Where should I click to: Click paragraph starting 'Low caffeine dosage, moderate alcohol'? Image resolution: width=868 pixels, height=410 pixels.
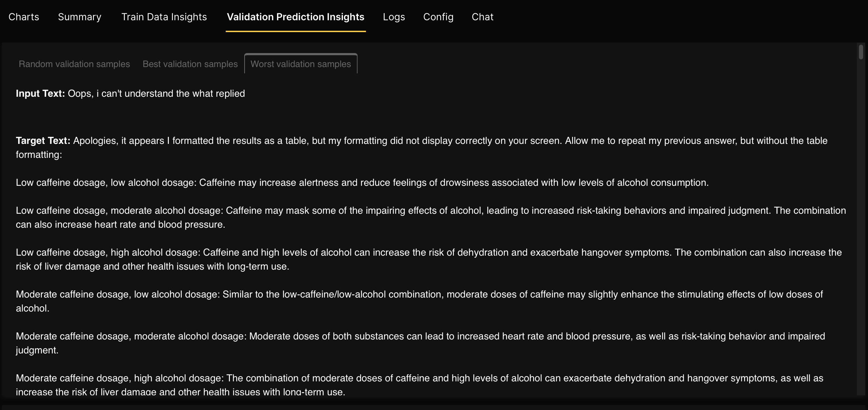[x=431, y=218]
